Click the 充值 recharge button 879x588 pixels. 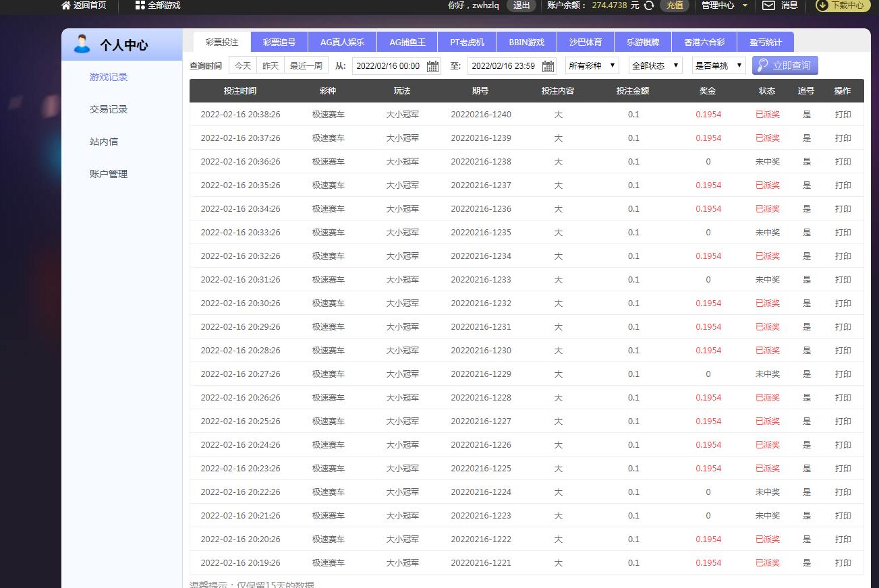pyautogui.click(x=674, y=5)
